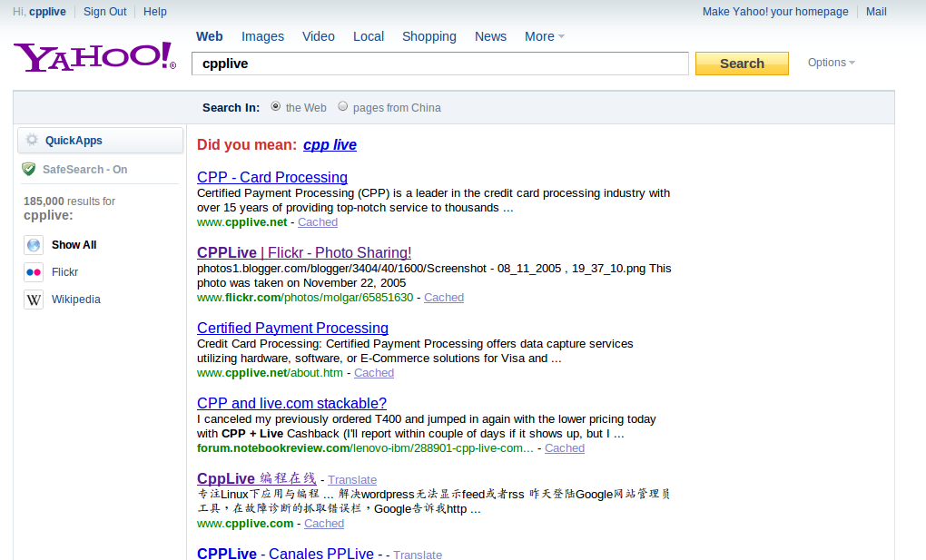Expand the More dropdown menu
The height and width of the screenshot is (560, 926).
(x=545, y=36)
